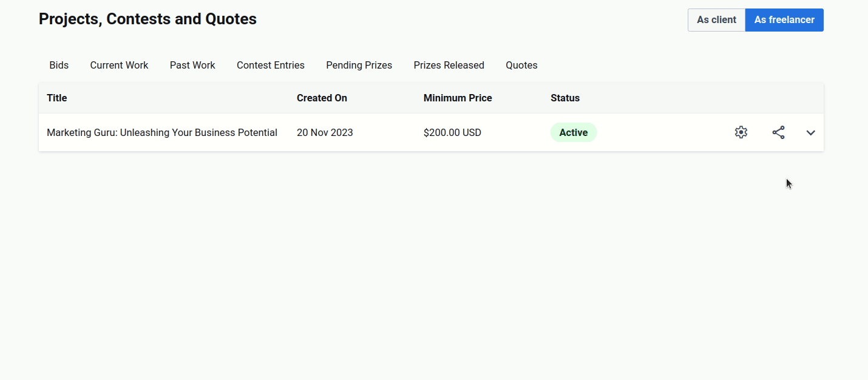Select the Quotes tab
Viewport: 868px width, 380px height.
[x=521, y=66]
